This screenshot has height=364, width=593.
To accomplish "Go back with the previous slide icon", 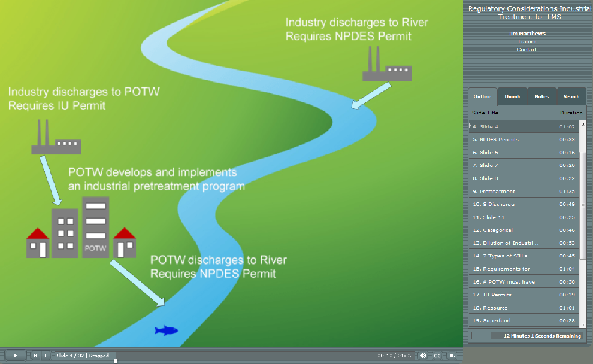I will 35,355.
